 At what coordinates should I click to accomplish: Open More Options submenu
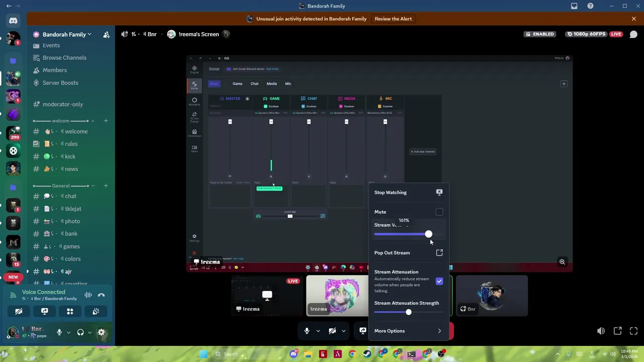coord(409,331)
